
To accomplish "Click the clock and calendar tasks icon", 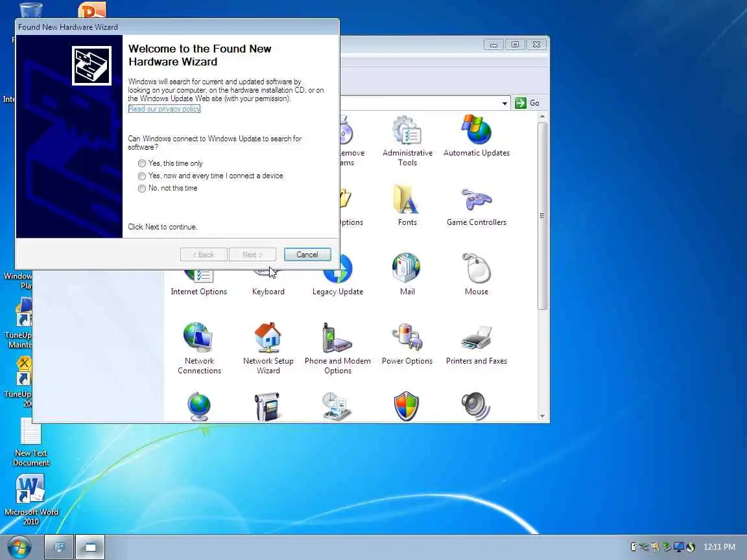I will (x=337, y=406).
